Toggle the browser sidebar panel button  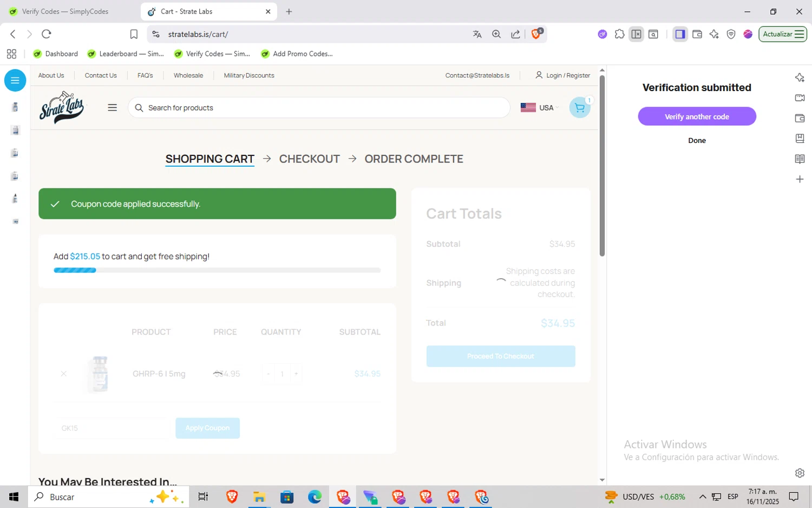point(680,34)
